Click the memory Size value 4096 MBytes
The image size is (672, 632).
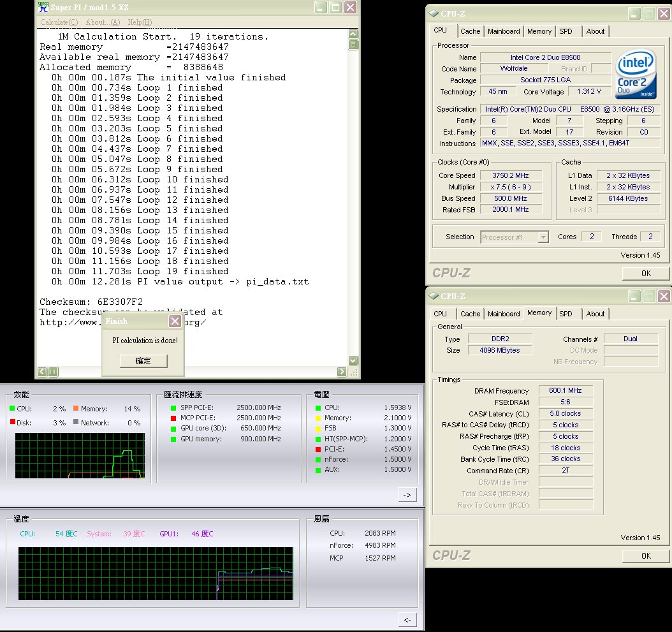click(500, 350)
